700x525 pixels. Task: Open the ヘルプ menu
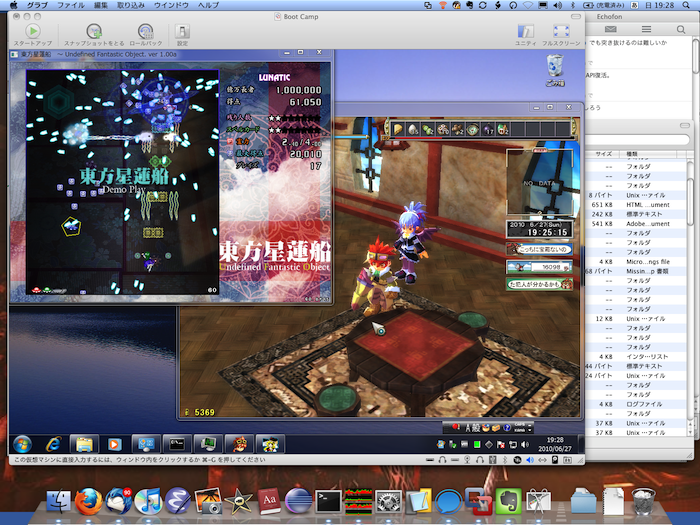(x=208, y=5)
